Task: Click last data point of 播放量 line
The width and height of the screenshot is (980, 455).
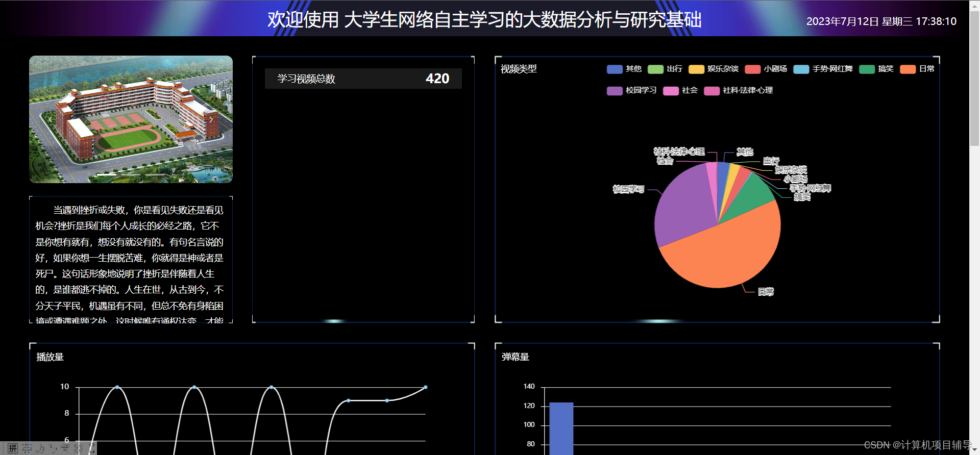Action: point(426,387)
